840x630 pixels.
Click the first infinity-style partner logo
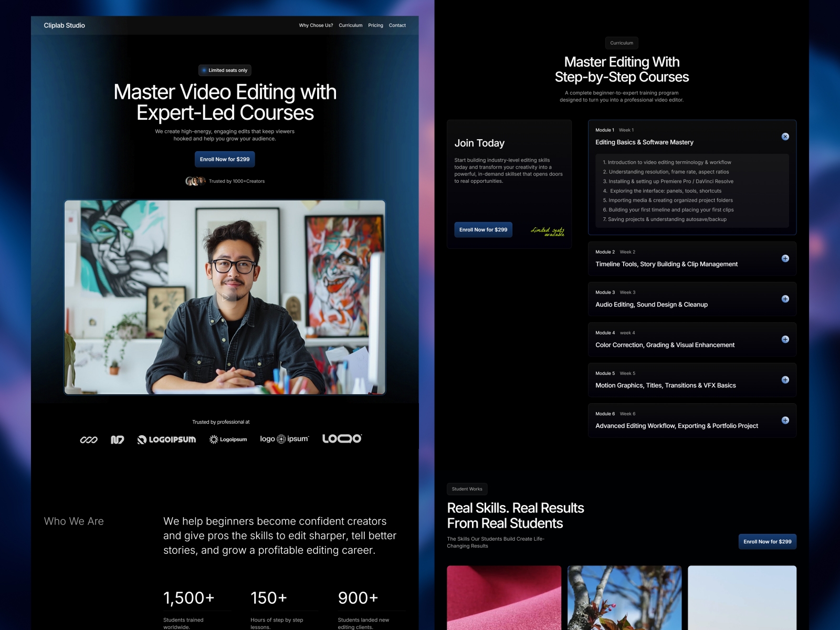point(89,439)
